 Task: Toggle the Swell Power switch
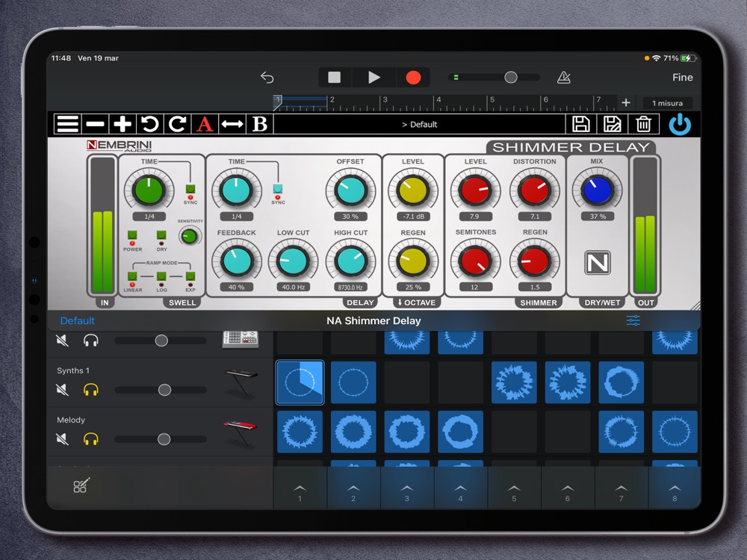(132, 234)
